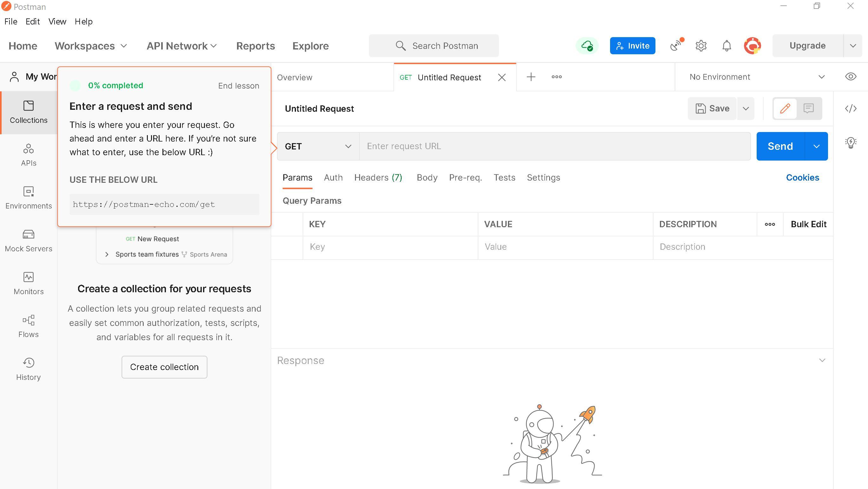
Task: Click the Enter request URL field
Action: pyautogui.click(x=554, y=146)
